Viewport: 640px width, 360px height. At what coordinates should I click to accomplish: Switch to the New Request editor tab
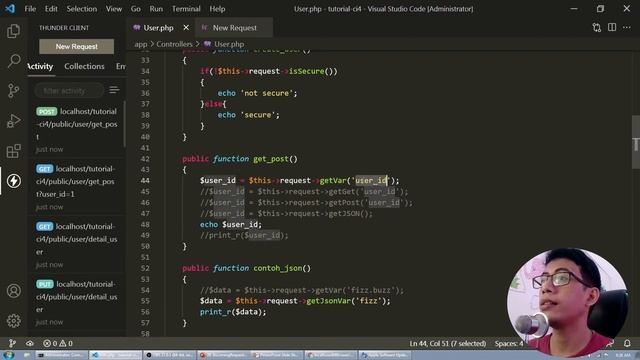pos(234,27)
